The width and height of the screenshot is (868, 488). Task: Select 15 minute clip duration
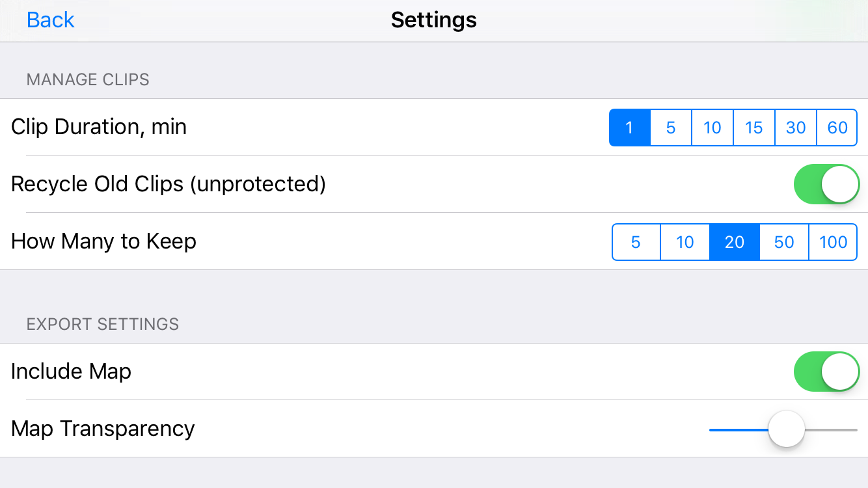tap(754, 128)
